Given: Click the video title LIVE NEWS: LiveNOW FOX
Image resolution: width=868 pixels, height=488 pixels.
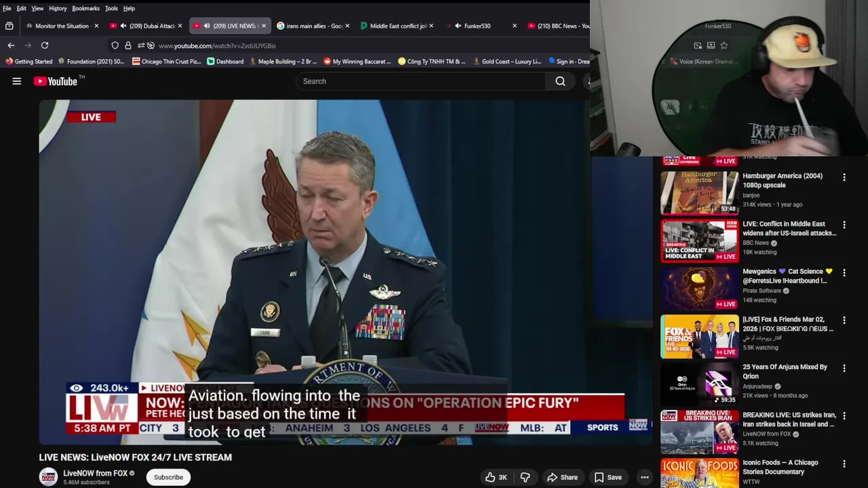Looking at the screenshot, I should coord(136,457).
